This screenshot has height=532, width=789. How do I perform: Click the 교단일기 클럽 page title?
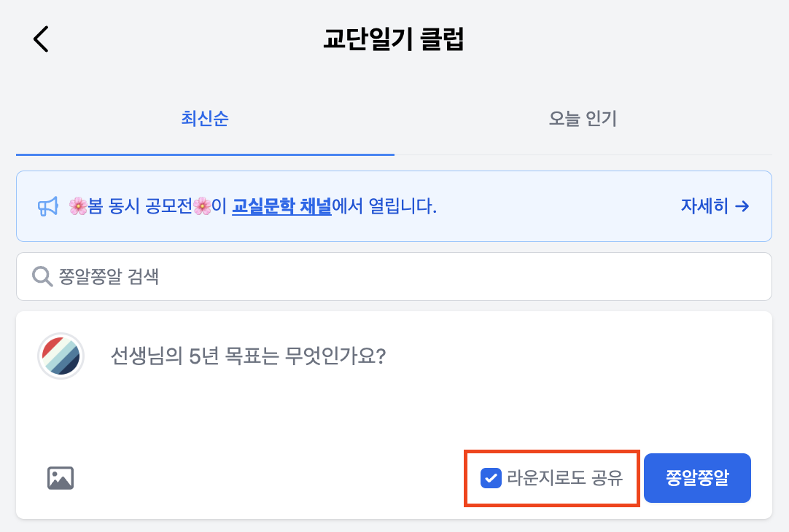pyautogui.click(x=394, y=39)
